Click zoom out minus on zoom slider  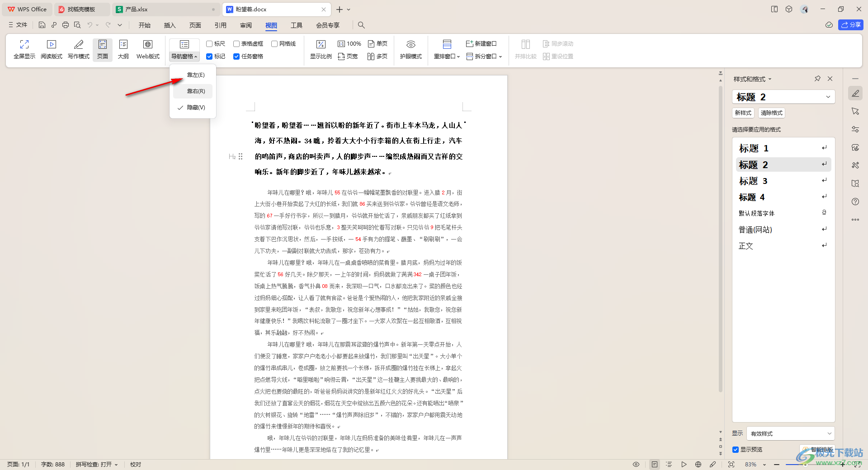click(x=777, y=465)
